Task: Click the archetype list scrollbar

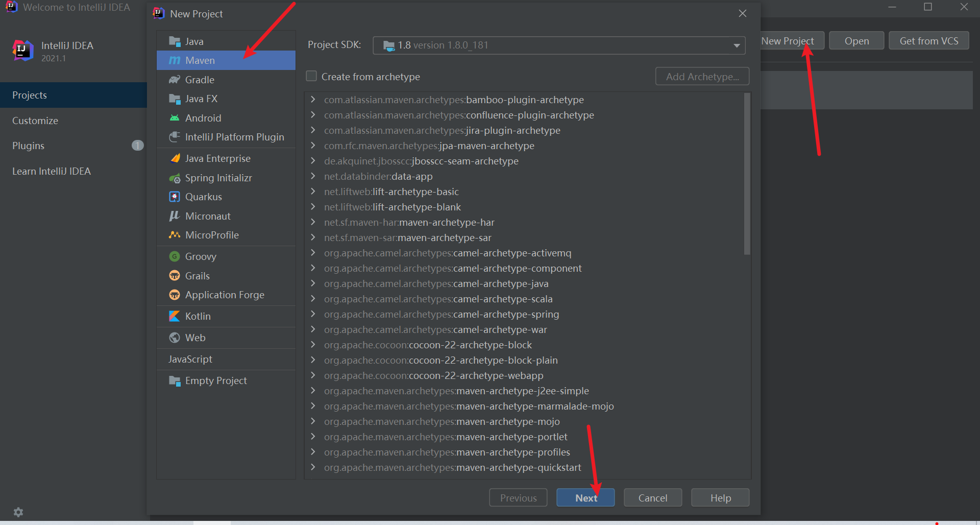Action: point(747,174)
